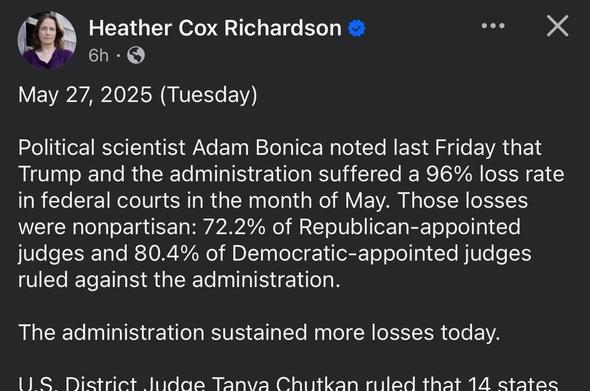Click the word nonpartisan in the post
The width and height of the screenshot is (590, 391).
[x=134, y=228]
